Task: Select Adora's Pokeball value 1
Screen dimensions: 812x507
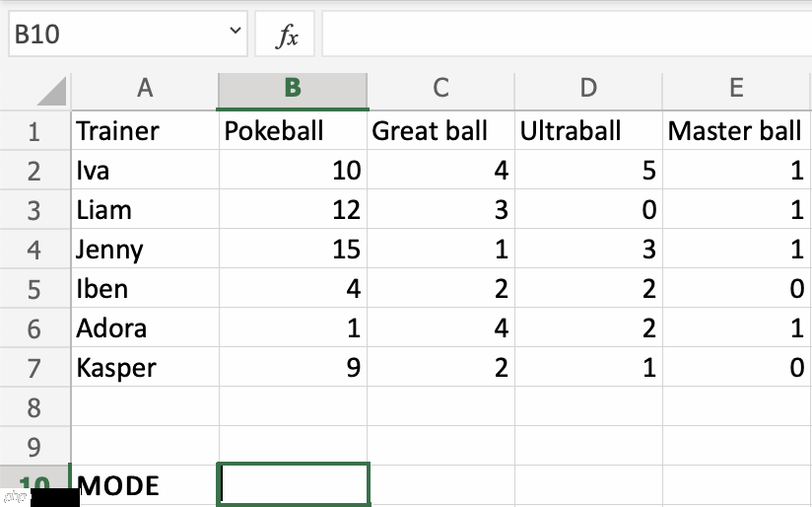Action: coord(293,327)
